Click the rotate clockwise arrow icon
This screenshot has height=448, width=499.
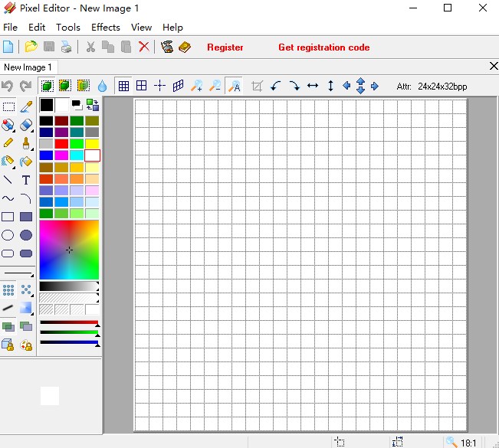coord(294,87)
